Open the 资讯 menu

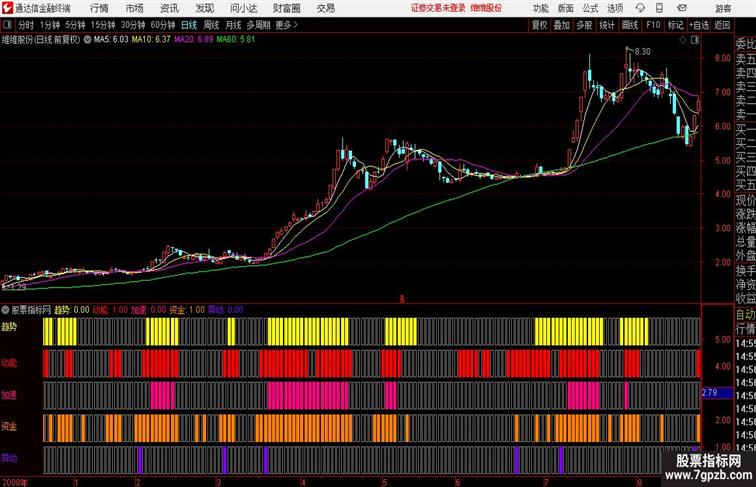point(169,8)
